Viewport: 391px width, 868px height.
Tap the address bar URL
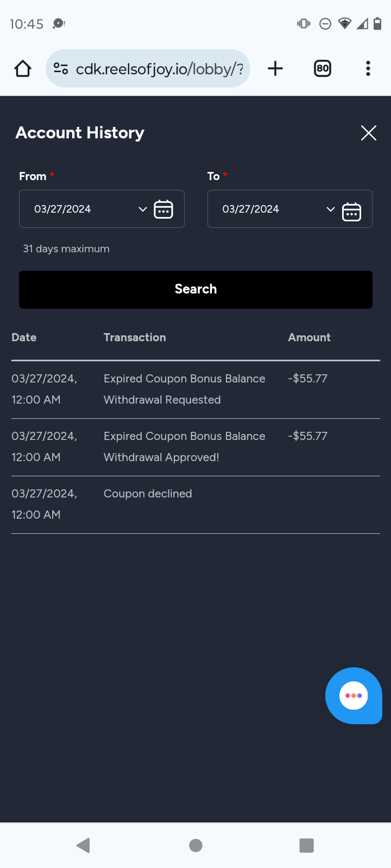point(159,69)
